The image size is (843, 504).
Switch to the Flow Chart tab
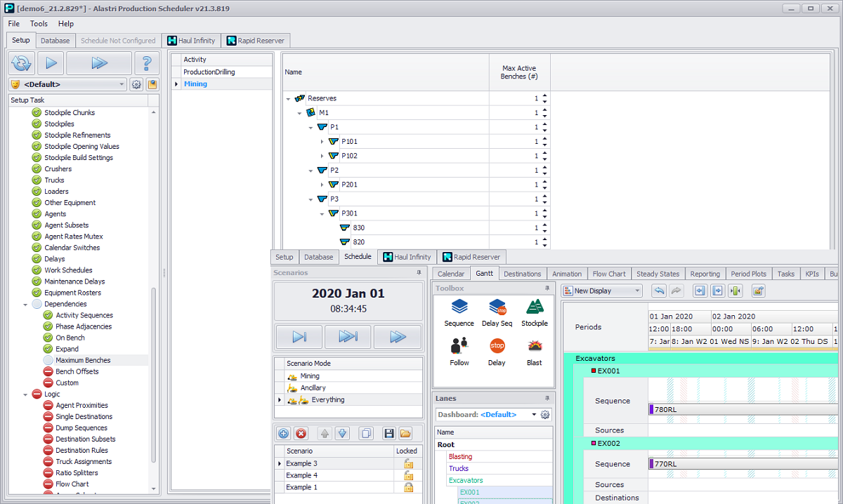coord(608,274)
